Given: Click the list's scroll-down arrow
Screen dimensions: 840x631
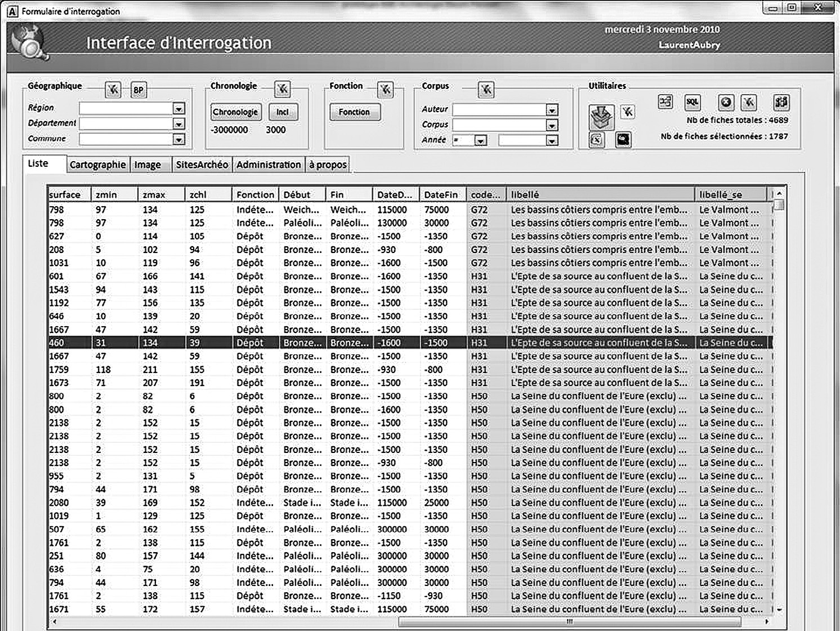Looking at the screenshot, I should click(779, 610).
